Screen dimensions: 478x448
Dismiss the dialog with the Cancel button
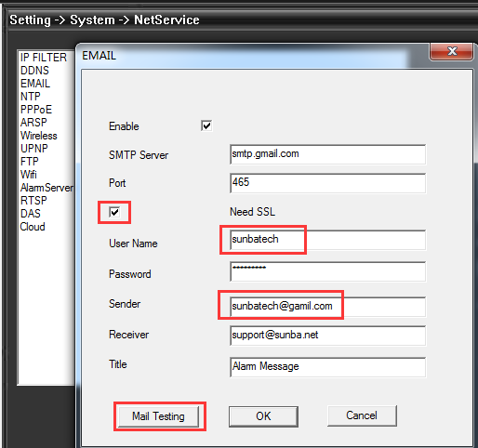362,415
